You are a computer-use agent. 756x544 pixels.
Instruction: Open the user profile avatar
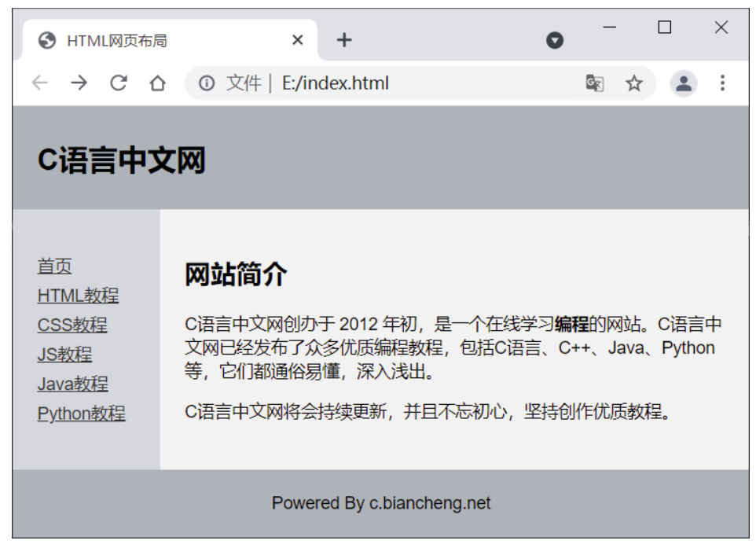point(684,83)
